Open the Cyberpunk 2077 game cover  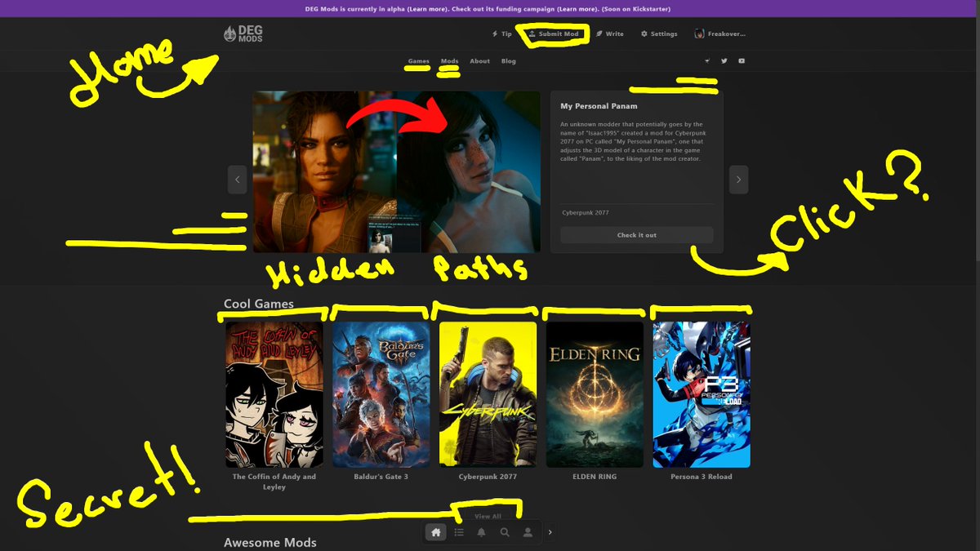[488, 394]
